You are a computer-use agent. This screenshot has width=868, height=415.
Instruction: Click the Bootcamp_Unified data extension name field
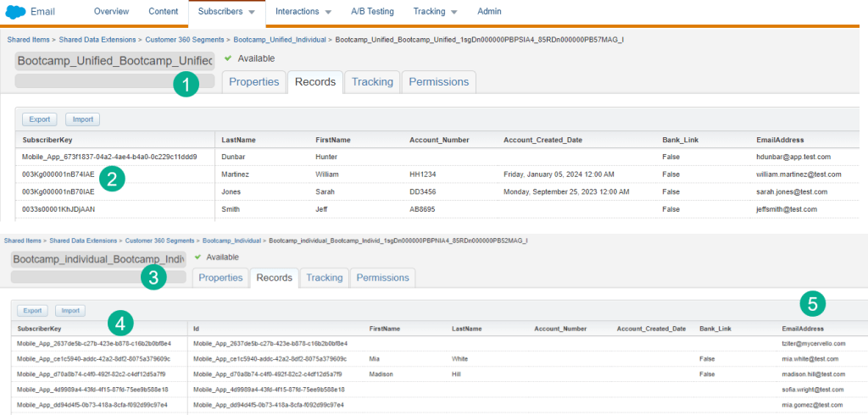click(x=114, y=61)
